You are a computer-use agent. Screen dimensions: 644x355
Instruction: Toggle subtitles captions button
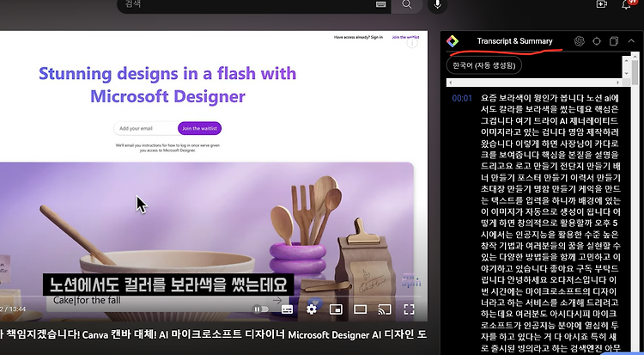click(287, 309)
